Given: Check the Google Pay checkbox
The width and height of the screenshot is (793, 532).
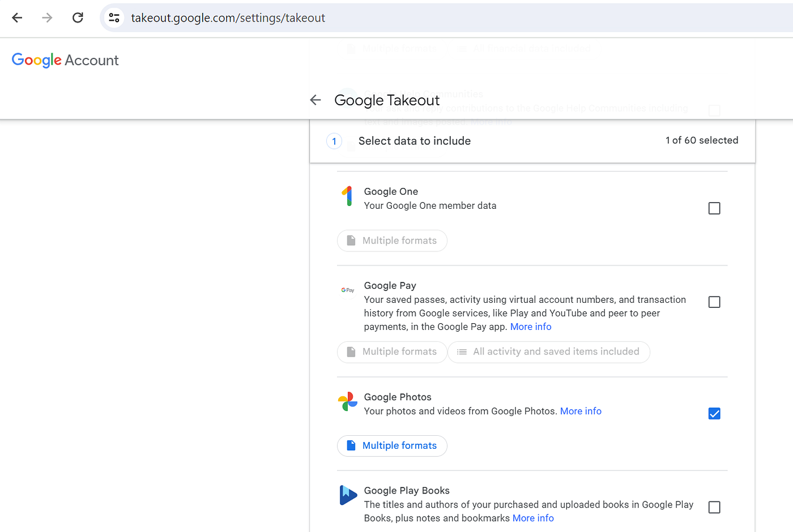Looking at the screenshot, I should [x=714, y=302].
